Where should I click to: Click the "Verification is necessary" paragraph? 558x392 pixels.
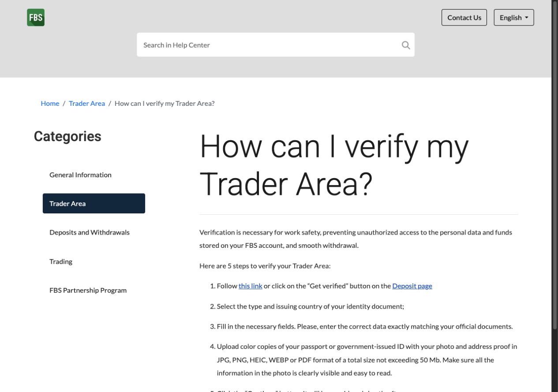(x=356, y=239)
